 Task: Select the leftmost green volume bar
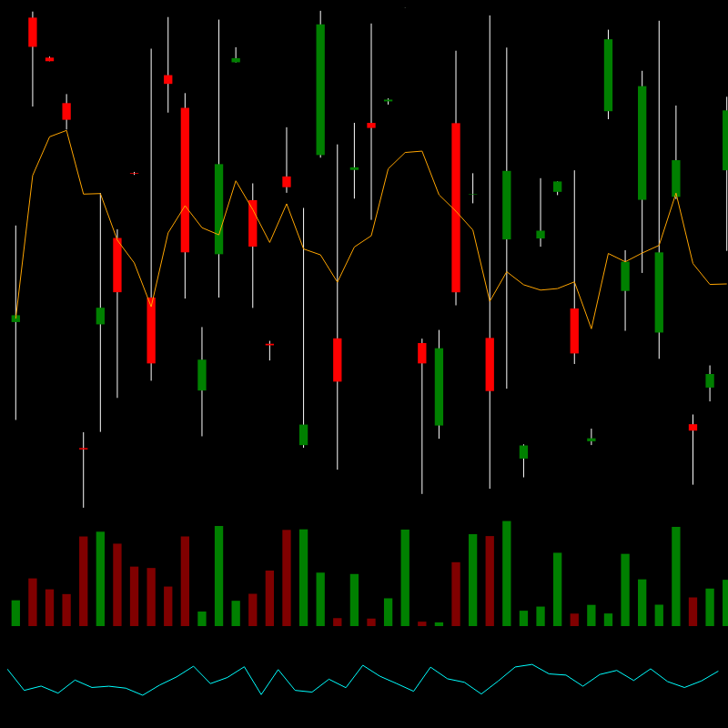pyautogui.click(x=15, y=612)
